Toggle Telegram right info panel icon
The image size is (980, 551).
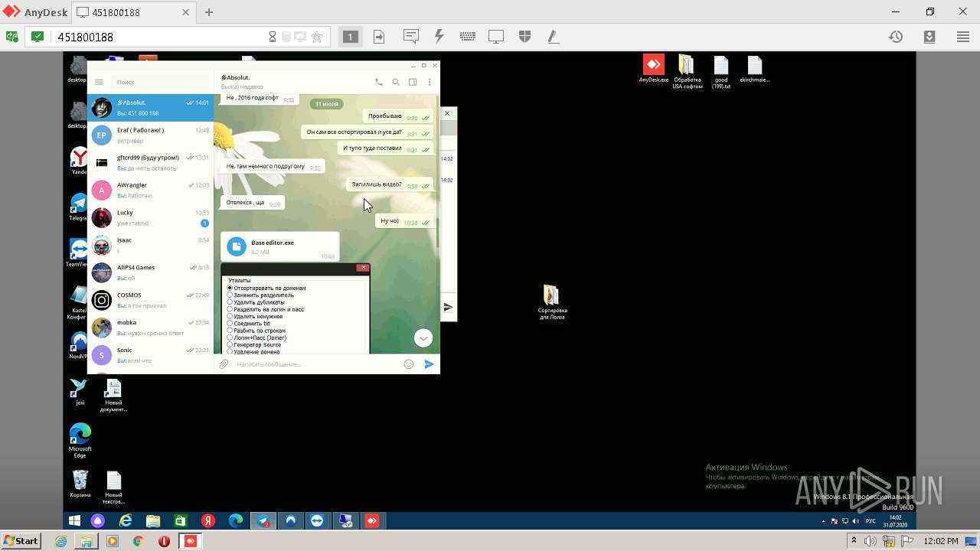pos(413,82)
